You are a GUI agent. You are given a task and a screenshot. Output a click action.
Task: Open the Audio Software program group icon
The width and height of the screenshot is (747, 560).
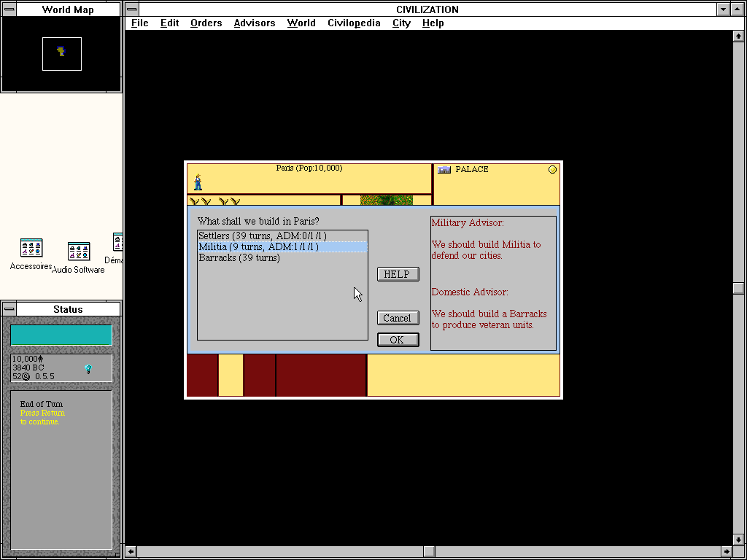coord(79,252)
